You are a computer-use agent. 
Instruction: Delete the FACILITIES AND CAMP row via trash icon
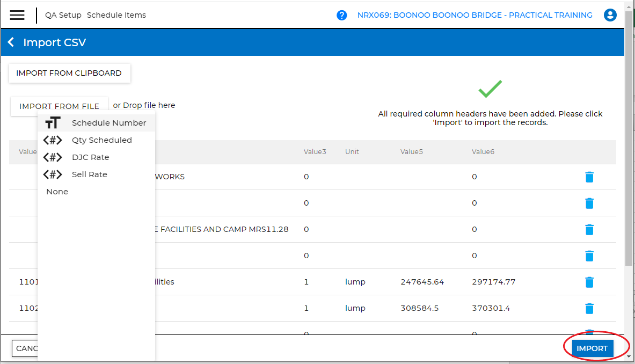[589, 229]
